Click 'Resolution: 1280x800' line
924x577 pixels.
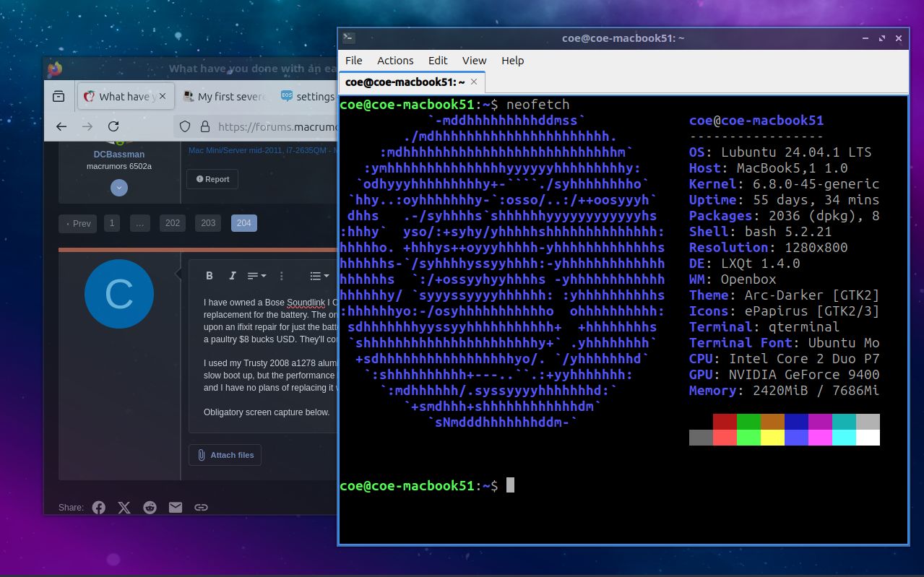click(769, 248)
